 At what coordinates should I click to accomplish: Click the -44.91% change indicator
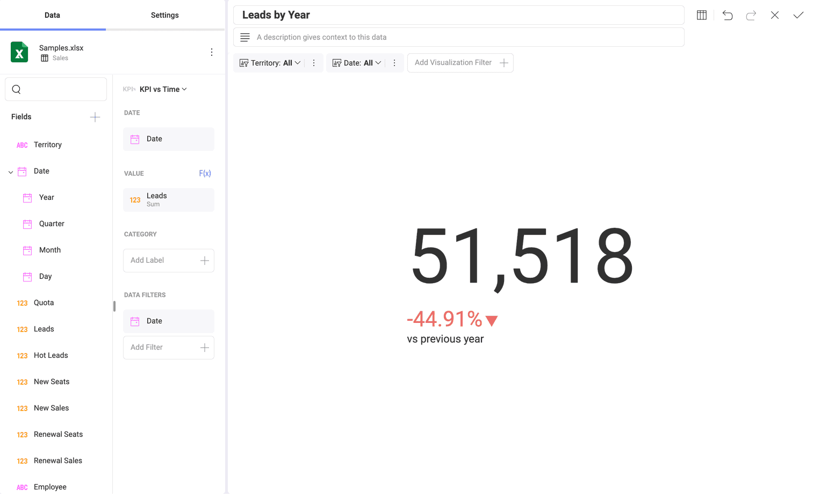point(452,319)
